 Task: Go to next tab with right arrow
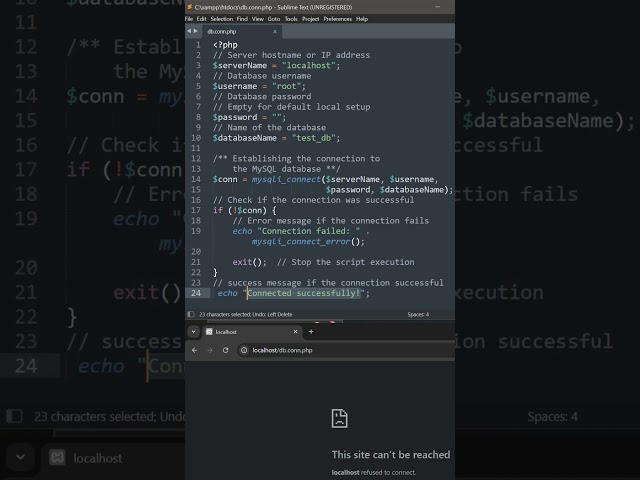click(196, 31)
